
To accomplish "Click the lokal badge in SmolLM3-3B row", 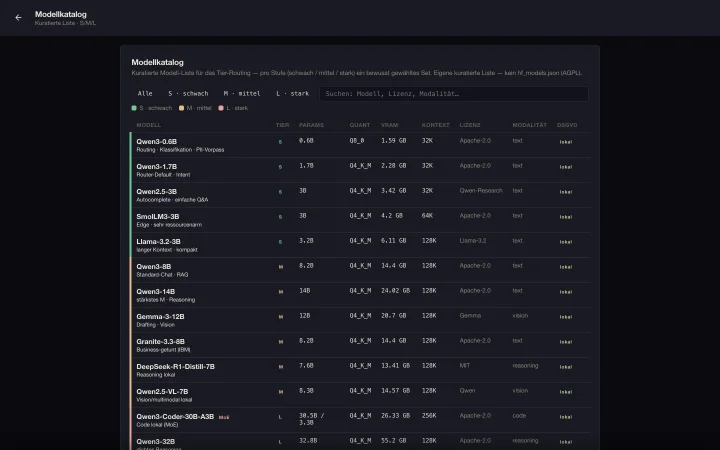I will pos(566,217).
